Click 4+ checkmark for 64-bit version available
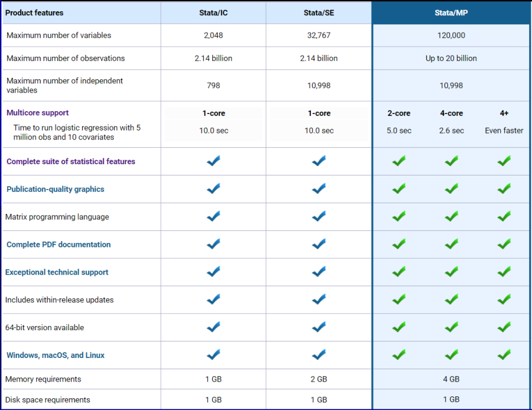This screenshot has height=410, width=532. (x=504, y=327)
